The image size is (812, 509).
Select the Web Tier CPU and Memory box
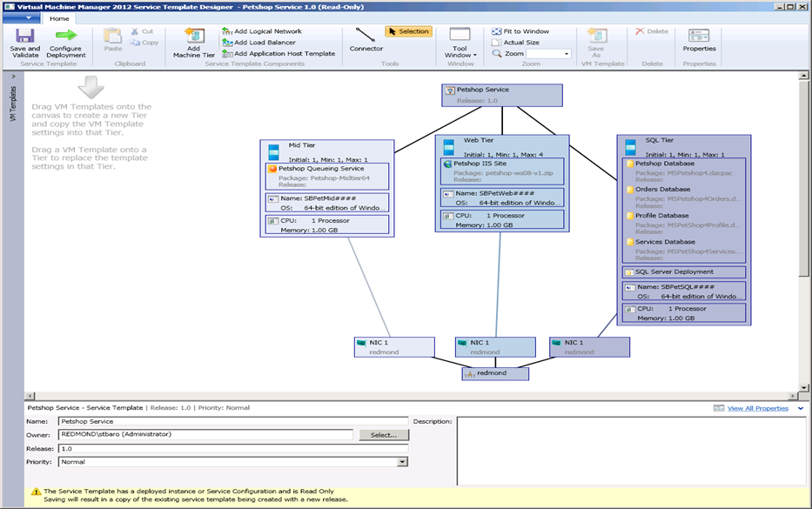point(502,219)
